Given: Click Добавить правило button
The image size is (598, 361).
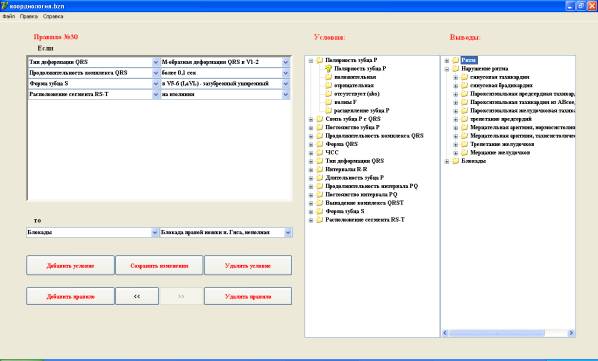Looking at the screenshot, I should [70, 296].
